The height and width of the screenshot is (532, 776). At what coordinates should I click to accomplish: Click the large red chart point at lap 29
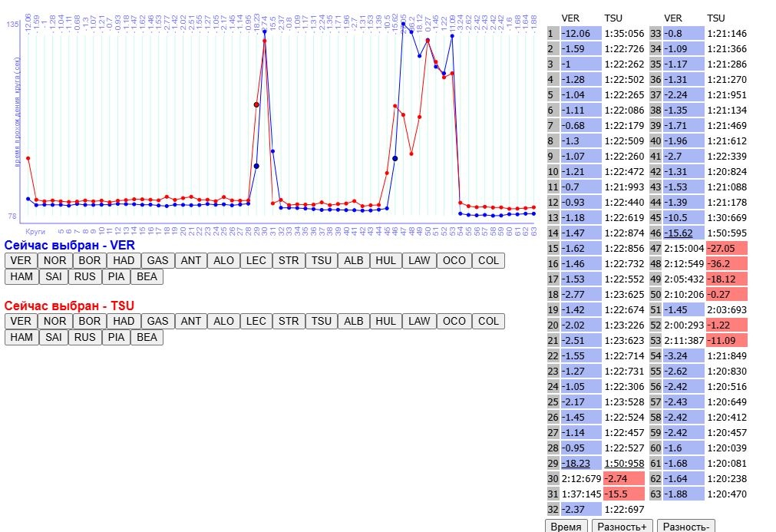[x=256, y=104]
